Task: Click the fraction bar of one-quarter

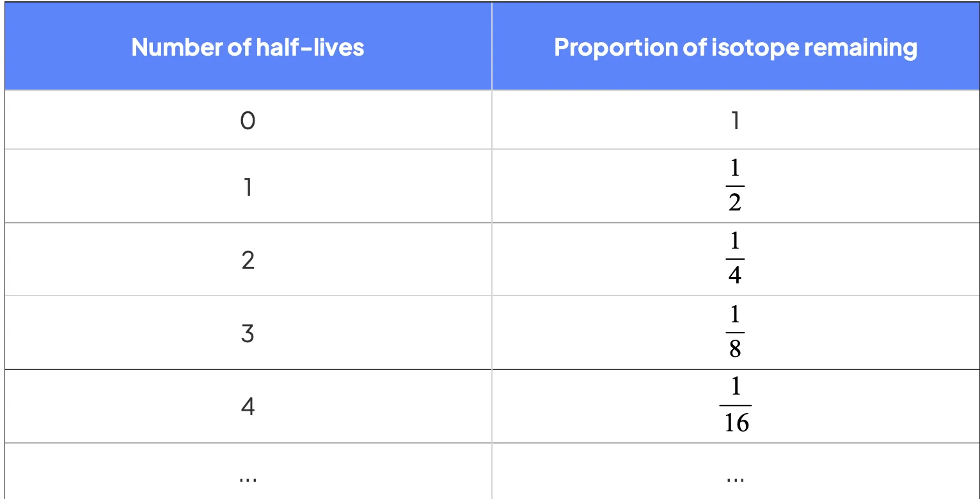Action: pyautogui.click(x=735, y=259)
